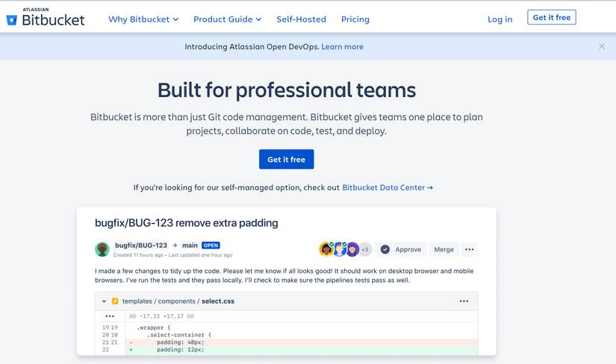Select the bugfix/BUG-123 branch name
The image size is (616, 364).
point(141,245)
